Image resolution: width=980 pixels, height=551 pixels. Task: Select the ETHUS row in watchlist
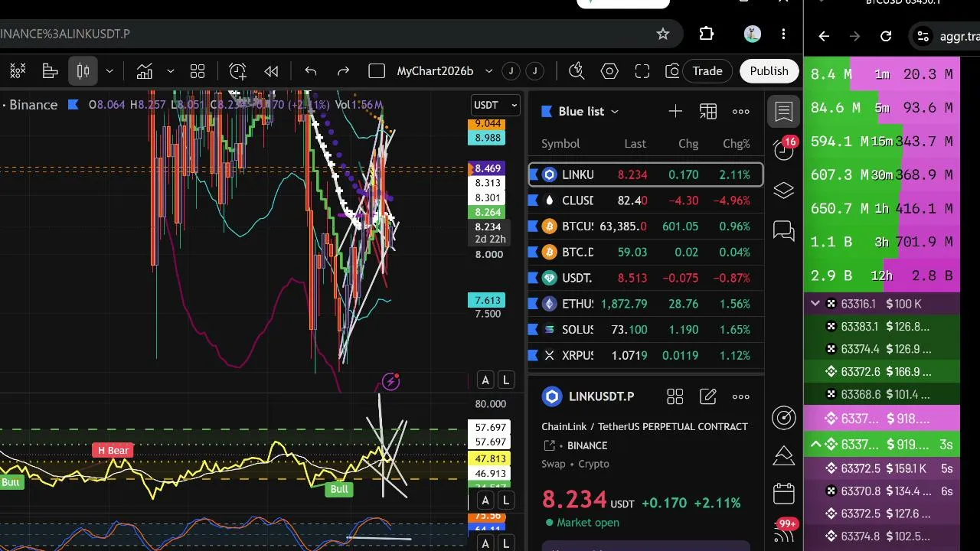pos(645,304)
